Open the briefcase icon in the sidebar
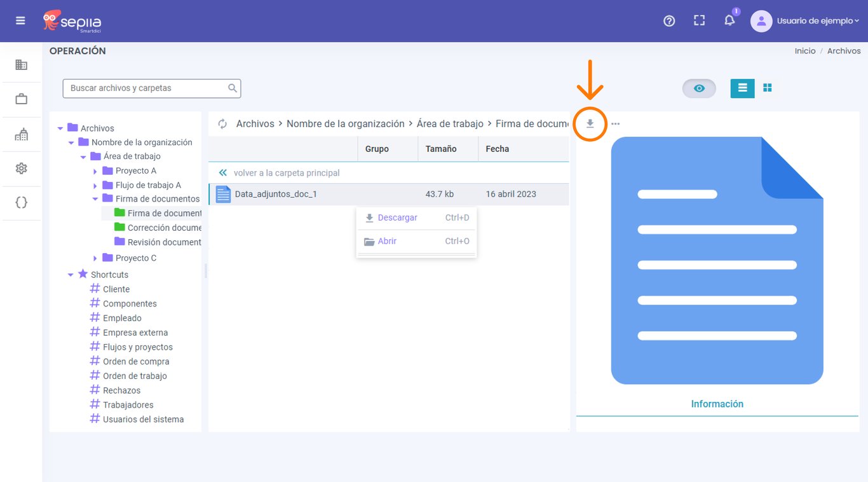The height and width of the screenshot is (482, 868). [22, 99]
